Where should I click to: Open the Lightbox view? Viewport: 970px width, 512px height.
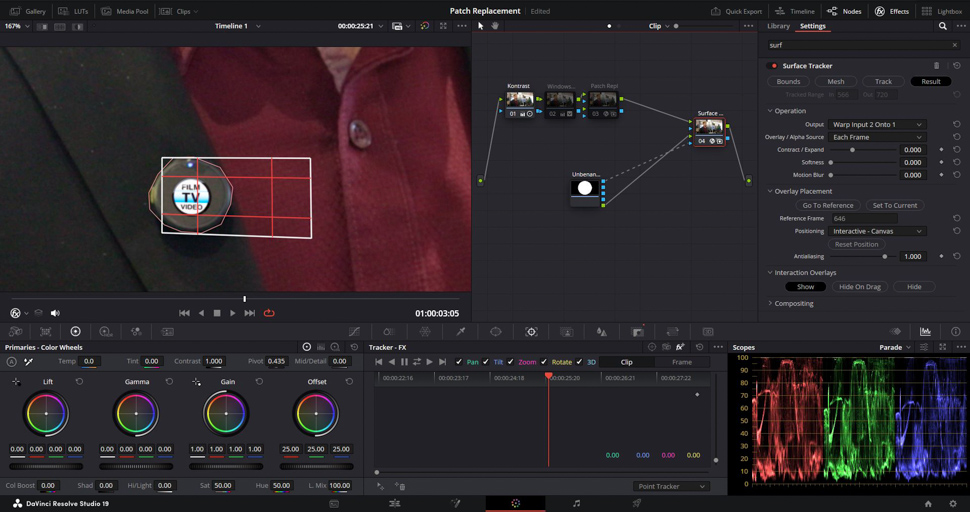[x=942, y=11]
